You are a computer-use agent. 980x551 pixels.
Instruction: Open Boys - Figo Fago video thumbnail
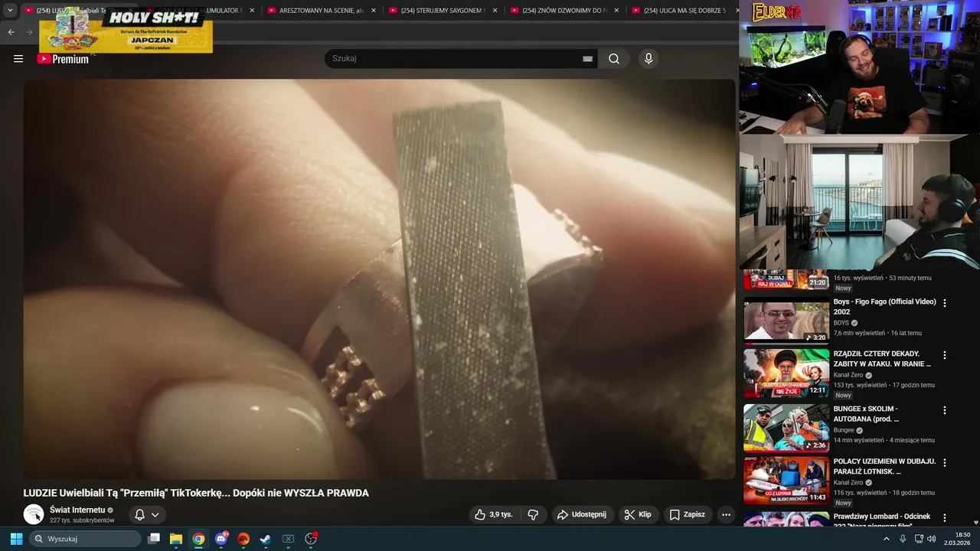pyautogui.click(x=786, y=321)
